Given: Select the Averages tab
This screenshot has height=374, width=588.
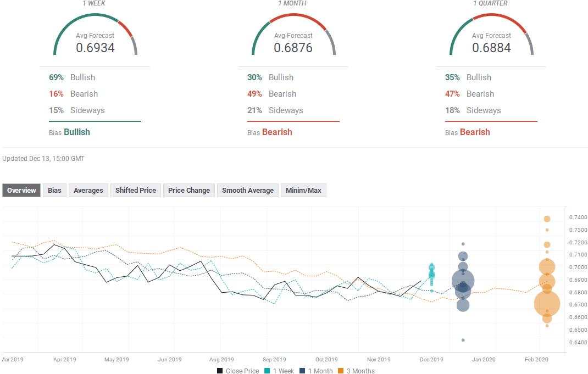Looking at the screenshot, I should (88, 191).
